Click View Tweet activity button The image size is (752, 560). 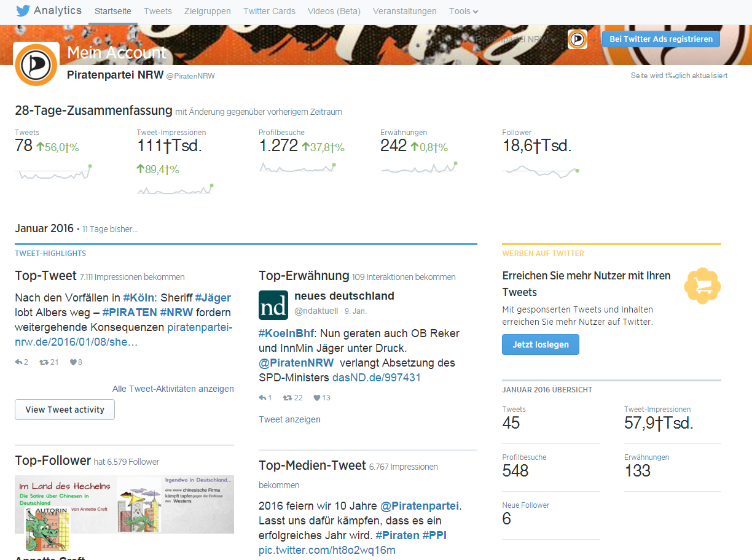[x=65, y=410]
